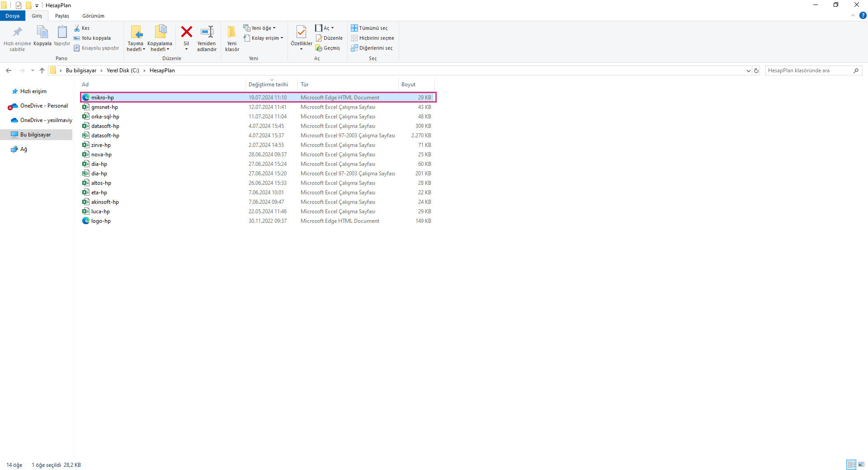This screenshot has height=470, width=868.
Task: Open the Taşıma hedefi move-to menu
Action: tap(136, 38)
